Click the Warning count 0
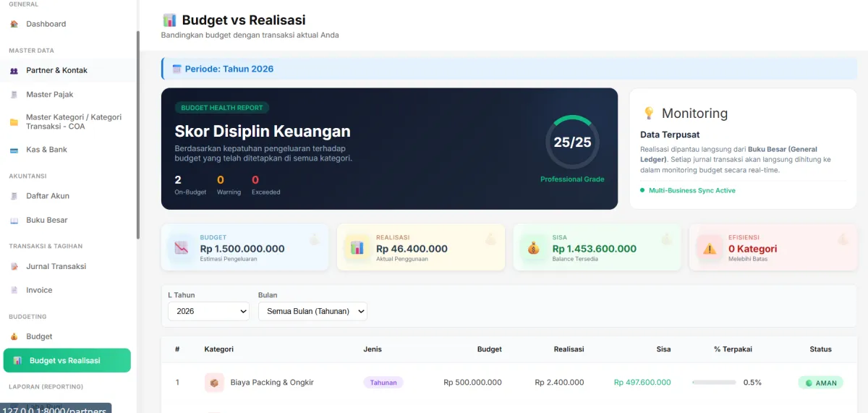Screen dimensions: 868x413 coord(221,179)
